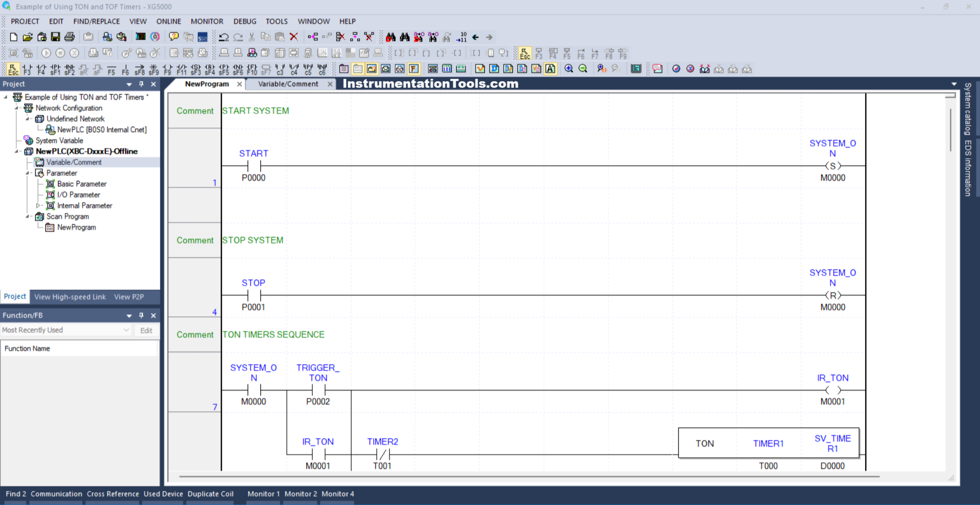The height and width of the screenshot is (505, 980).
Task: Show the Duplicate Coil bottom tab
Action: click(210, 494)
